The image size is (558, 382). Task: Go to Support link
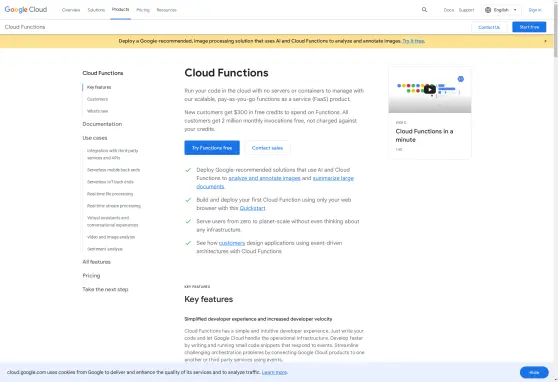click(x=466, y=10)
